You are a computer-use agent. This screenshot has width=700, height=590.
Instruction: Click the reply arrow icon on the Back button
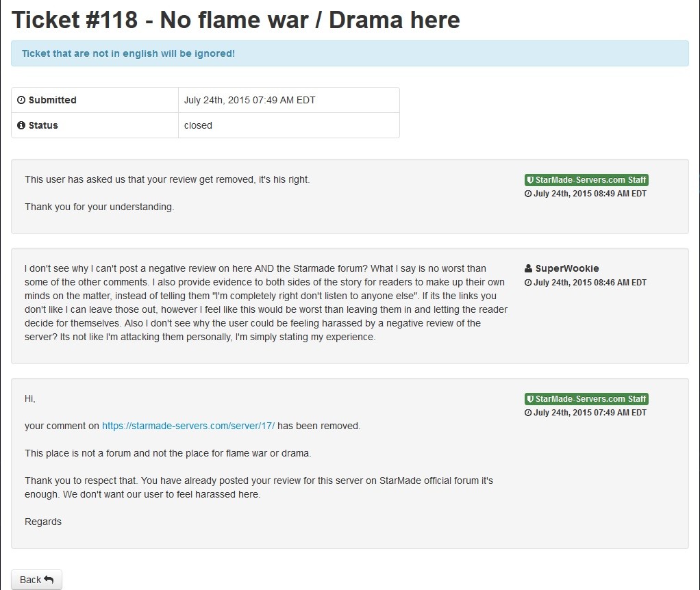49,580
